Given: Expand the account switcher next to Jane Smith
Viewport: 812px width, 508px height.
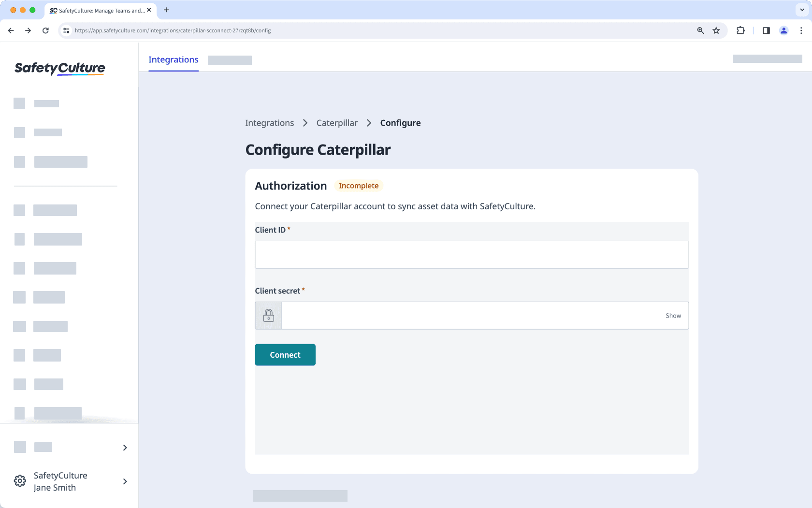Looking at the screenshot, I should point(125,481).
